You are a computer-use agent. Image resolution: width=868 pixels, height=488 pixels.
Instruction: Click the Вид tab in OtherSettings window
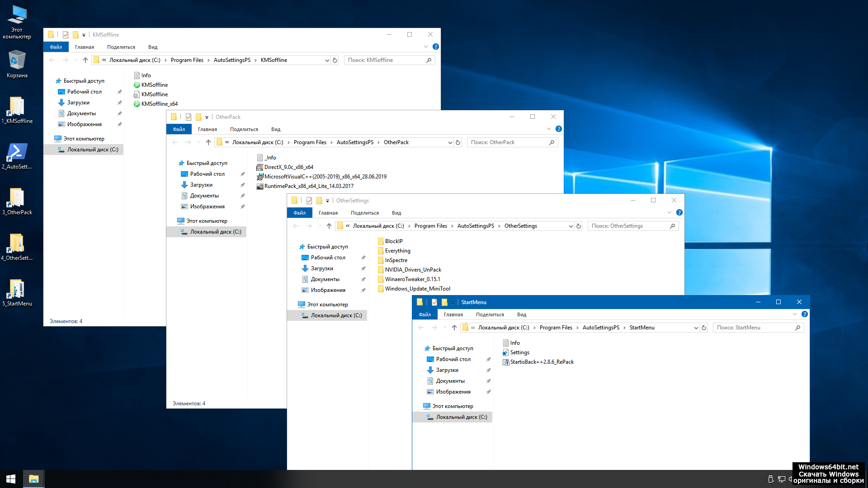397,213
